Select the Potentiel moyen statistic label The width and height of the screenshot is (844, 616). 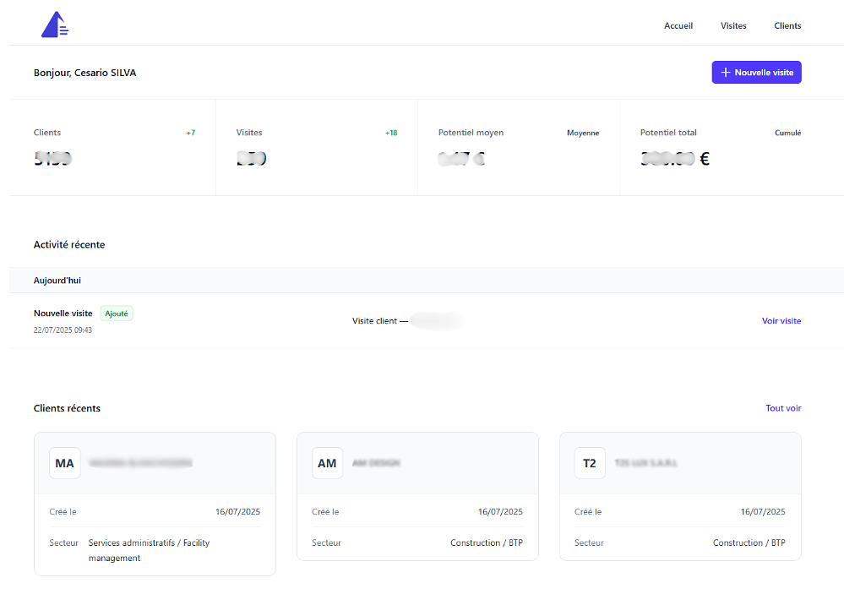tap(471, 133)
